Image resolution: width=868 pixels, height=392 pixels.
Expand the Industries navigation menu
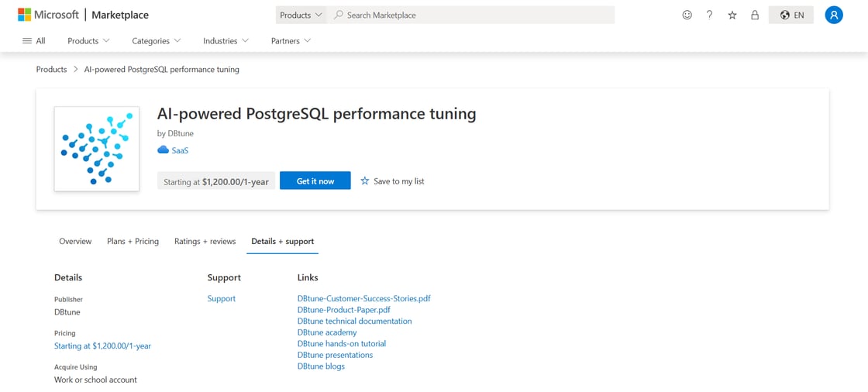pyautogui.click(x=226, y=40)
